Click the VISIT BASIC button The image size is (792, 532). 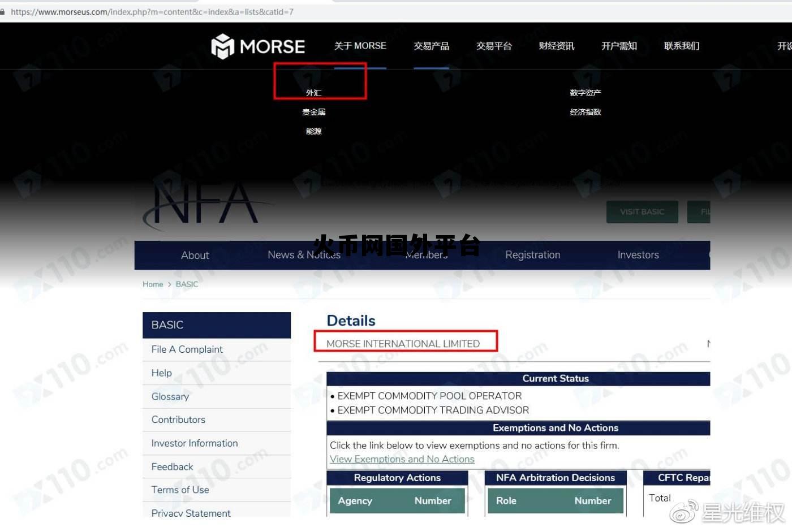(x=642, y=212)
